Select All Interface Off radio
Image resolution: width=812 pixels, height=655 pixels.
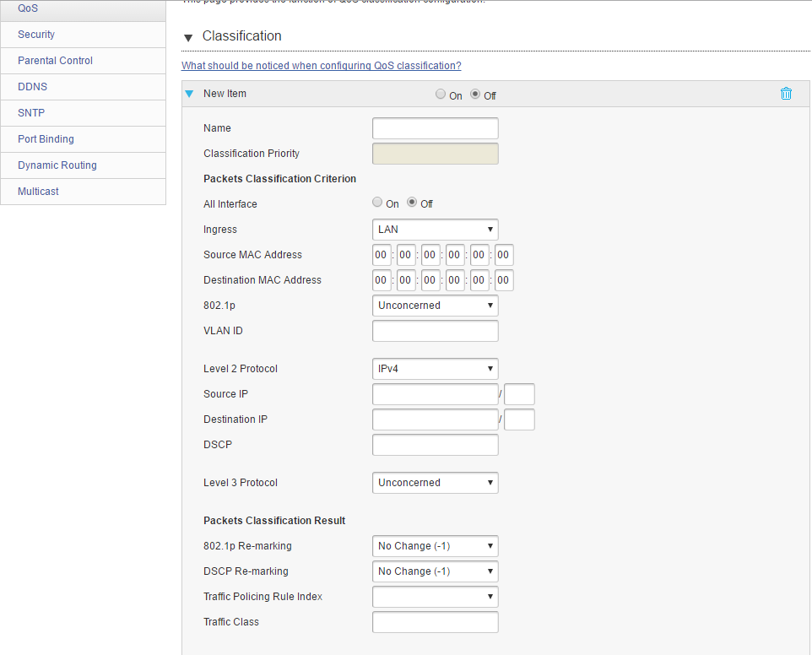click(x=412, y=202)
